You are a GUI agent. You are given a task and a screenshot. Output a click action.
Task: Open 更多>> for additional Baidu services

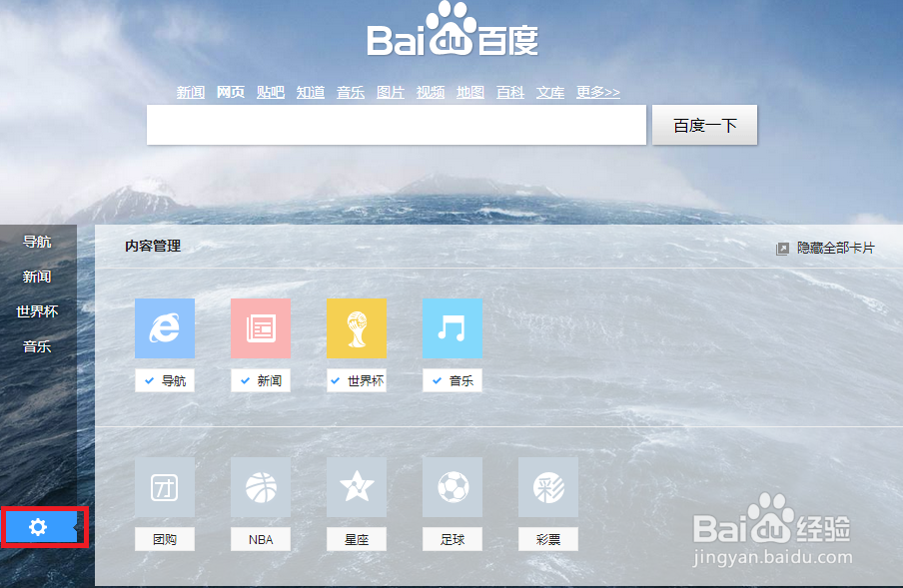point(597,91)
